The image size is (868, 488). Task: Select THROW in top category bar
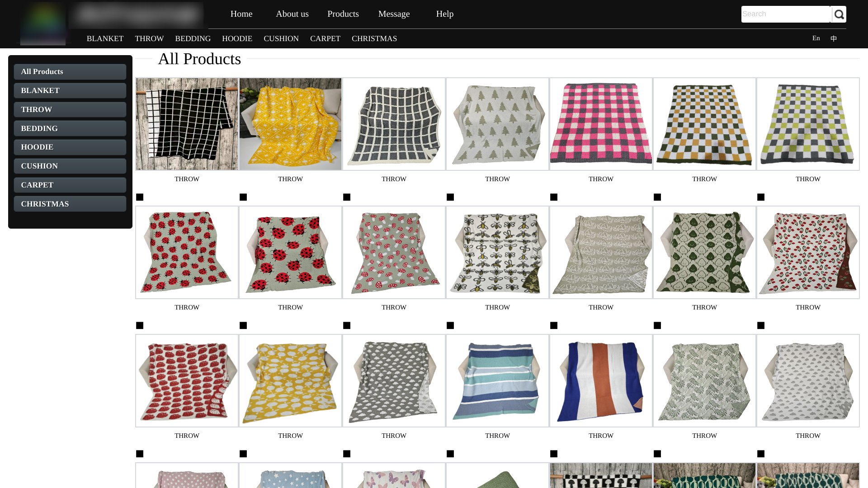pos(149,39)
